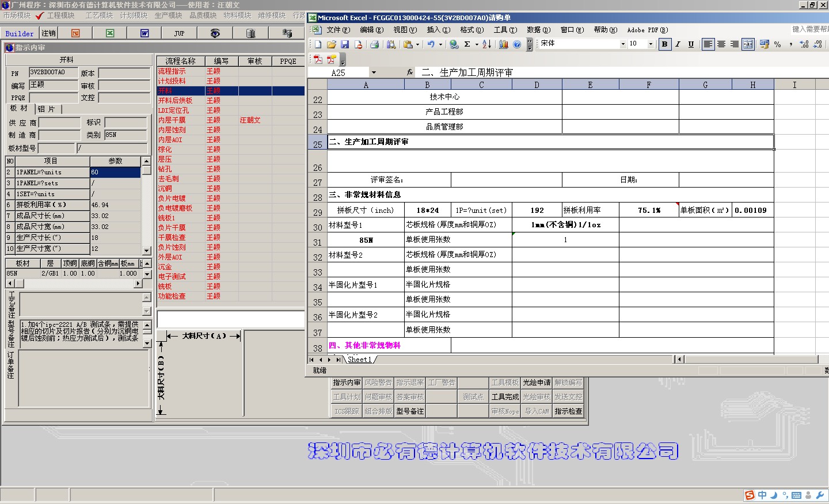Click the Chart Wizard icon
Screen dimensions: 829x504
tap(504, 44)
